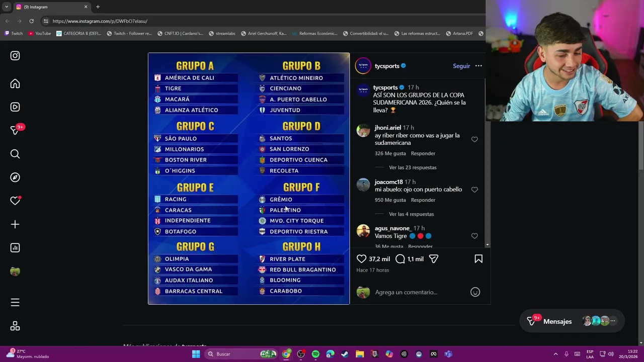Reply to jhoni.ariel's comment
This screenshot has width=644, height=362.
pos(423,153)
